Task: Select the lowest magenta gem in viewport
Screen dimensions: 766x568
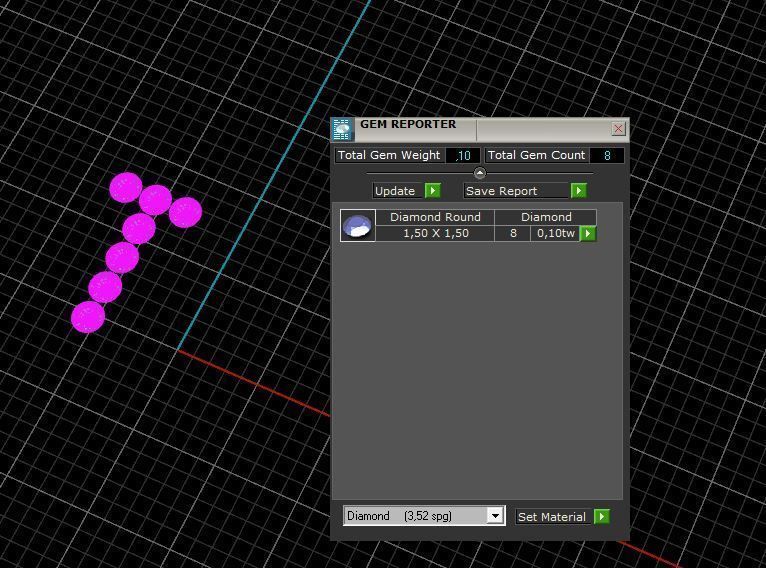Action: tap(88, 317)
